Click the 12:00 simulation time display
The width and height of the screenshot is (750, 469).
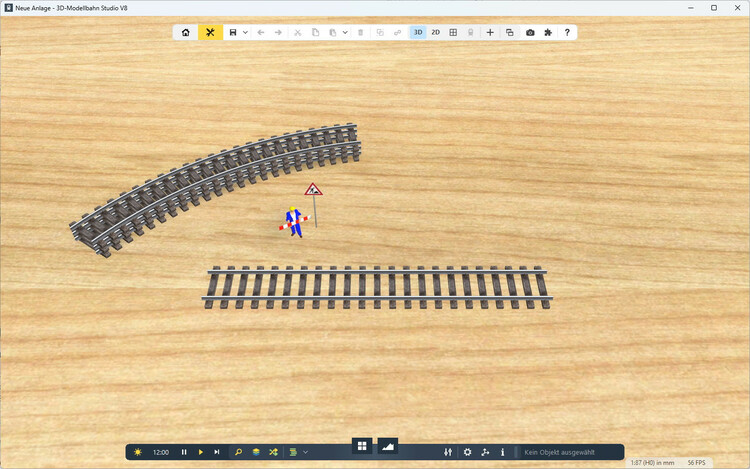pyautogui.click(x=160, y=452)
